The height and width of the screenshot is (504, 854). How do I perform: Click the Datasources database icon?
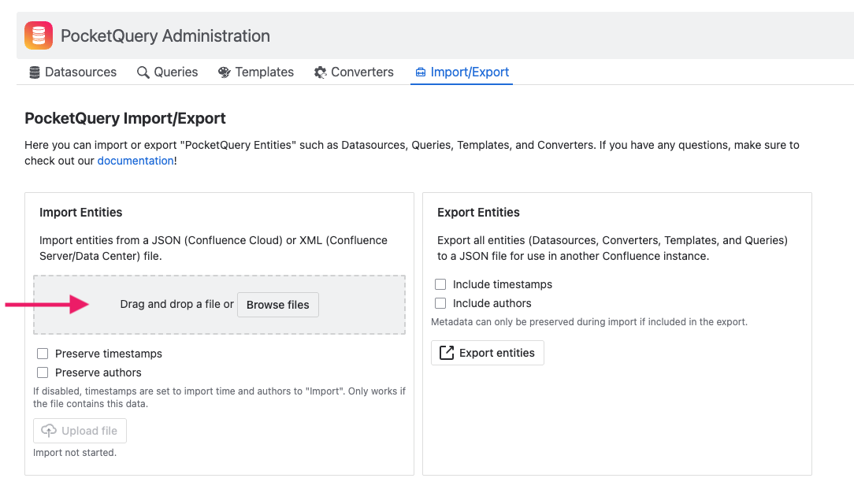35,72
